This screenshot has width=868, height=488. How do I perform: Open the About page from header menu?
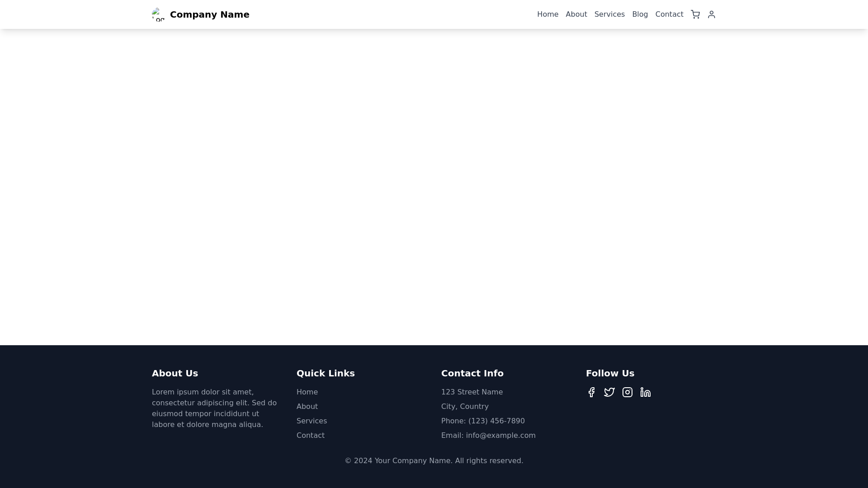pos(576,14)
